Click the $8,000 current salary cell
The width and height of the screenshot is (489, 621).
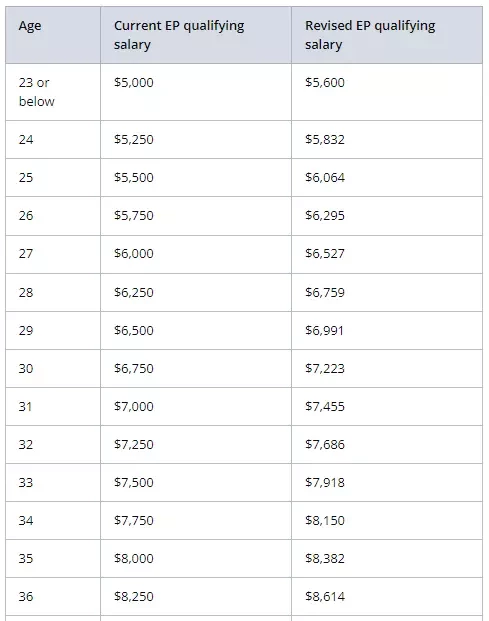(196, 558)
